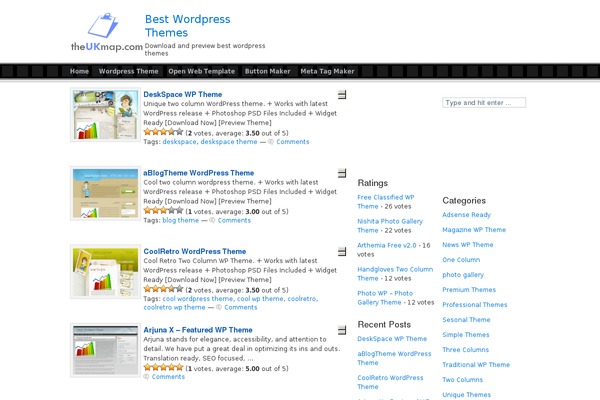Click the Arjuna X theme thumbnail image
The width and height of the screenshot is (600, 400).
(105, 350)
